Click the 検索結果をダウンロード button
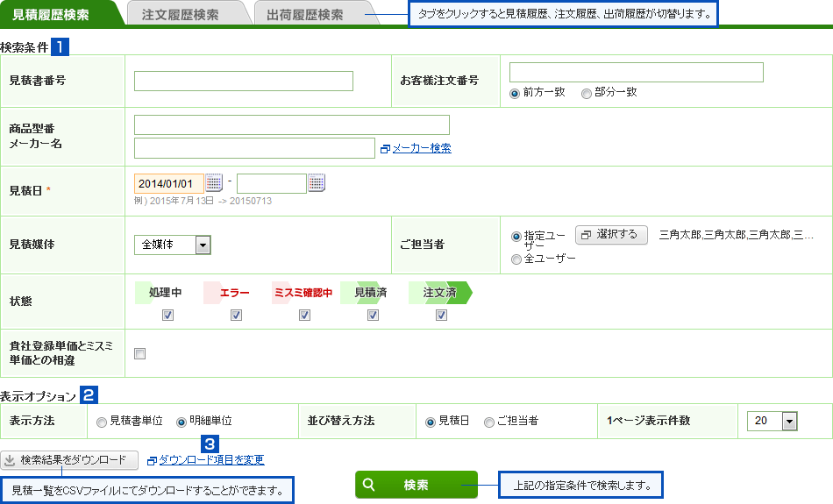Image resolution: width=833 pixels, height=504 pixels. [x=70, y=460]
